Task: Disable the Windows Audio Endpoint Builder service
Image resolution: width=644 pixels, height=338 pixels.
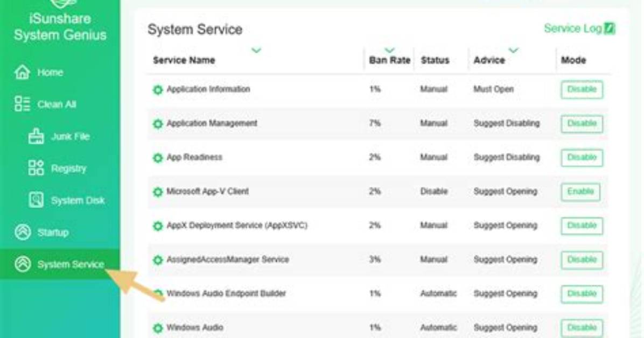Action: click(x=582, y=294)
